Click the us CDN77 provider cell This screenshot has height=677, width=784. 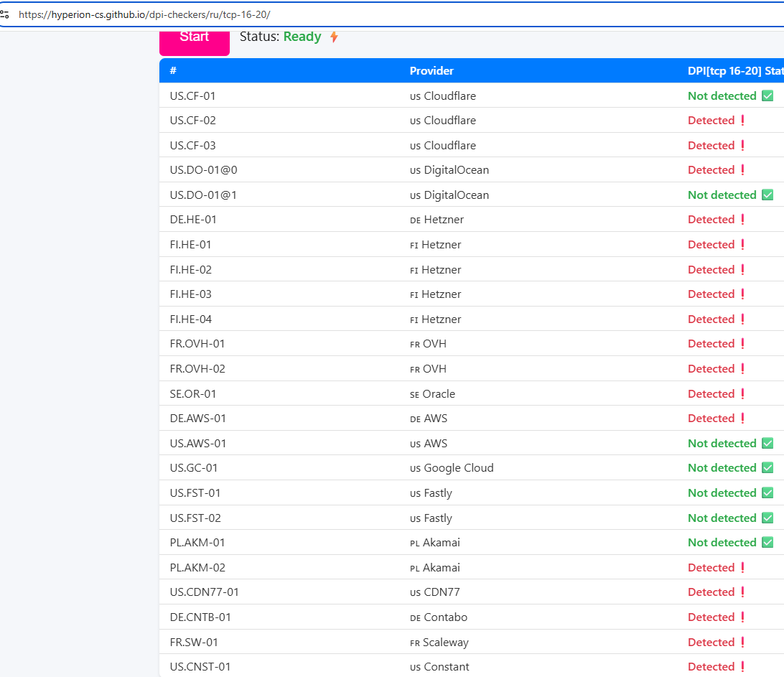coord(434,592)
